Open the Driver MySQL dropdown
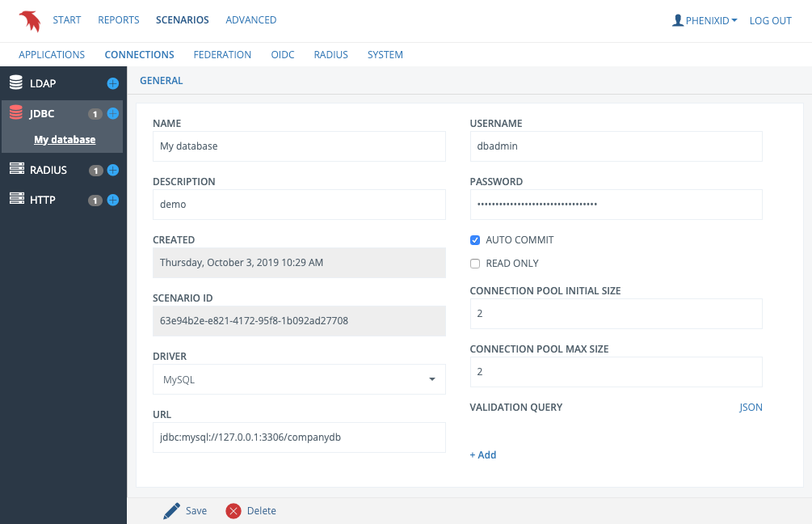 [x=299, y=379]
